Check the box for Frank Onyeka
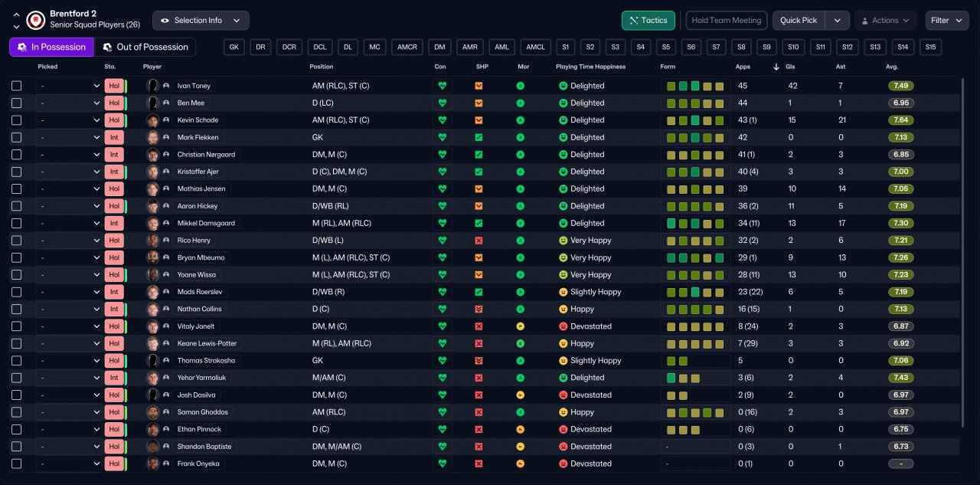Image resolution: width=980 pixels, height=485 pixels. [x=17, y=464]
